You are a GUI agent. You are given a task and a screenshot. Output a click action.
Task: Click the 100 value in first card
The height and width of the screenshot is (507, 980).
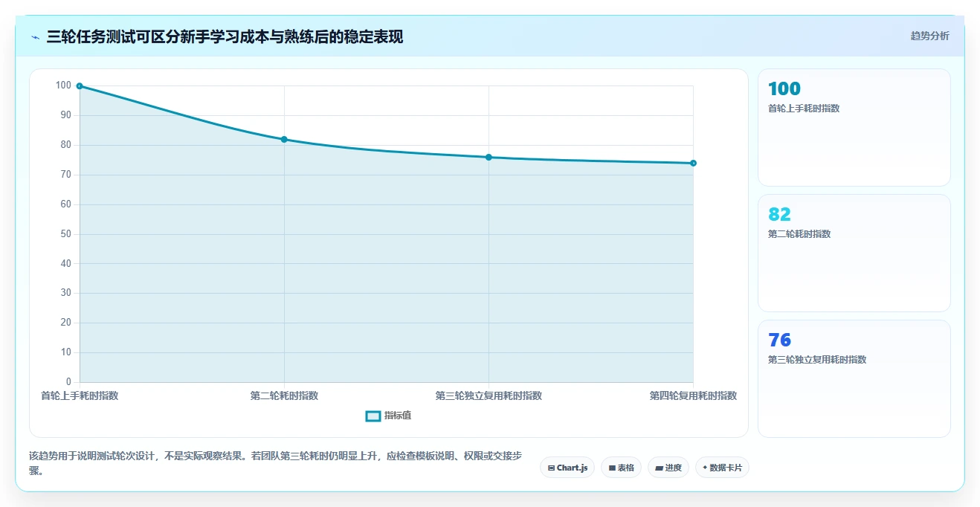tap(784, 89)
